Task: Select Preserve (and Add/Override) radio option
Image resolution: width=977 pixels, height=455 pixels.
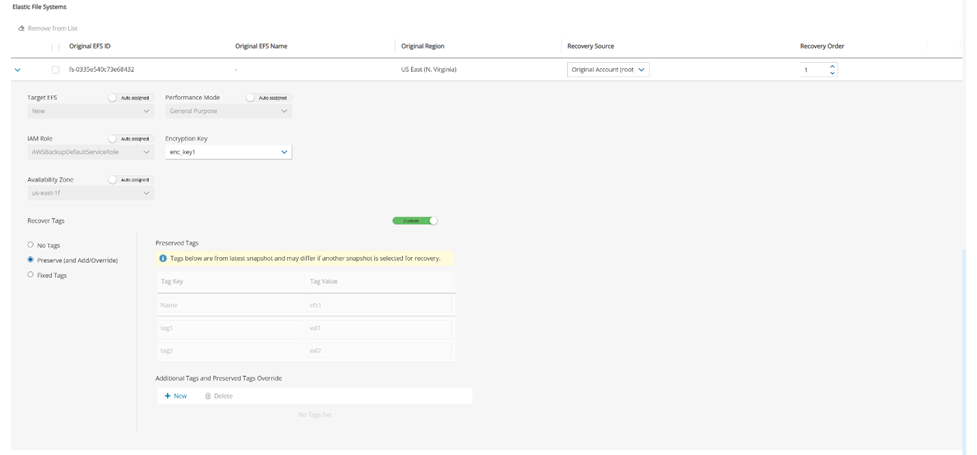Action: (31, 260)
